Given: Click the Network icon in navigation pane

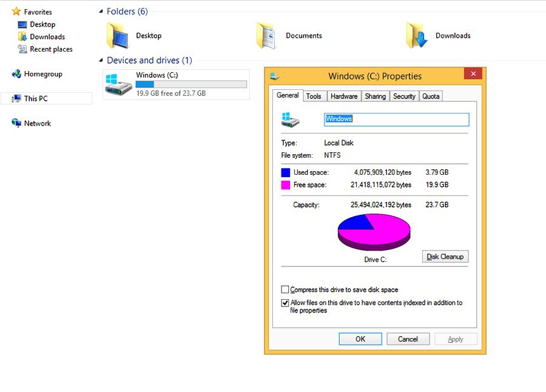Looking at the screenshot, I should (16, 123).
